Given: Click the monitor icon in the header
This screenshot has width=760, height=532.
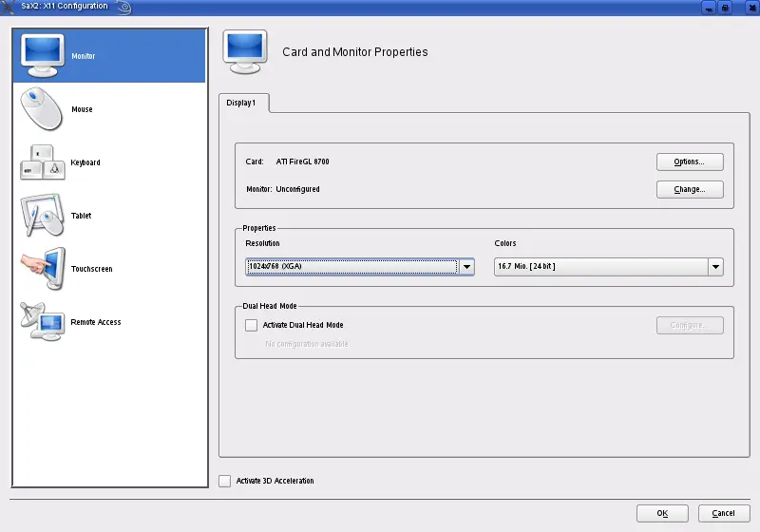Looking at the screenshot, I should point(245,52).
